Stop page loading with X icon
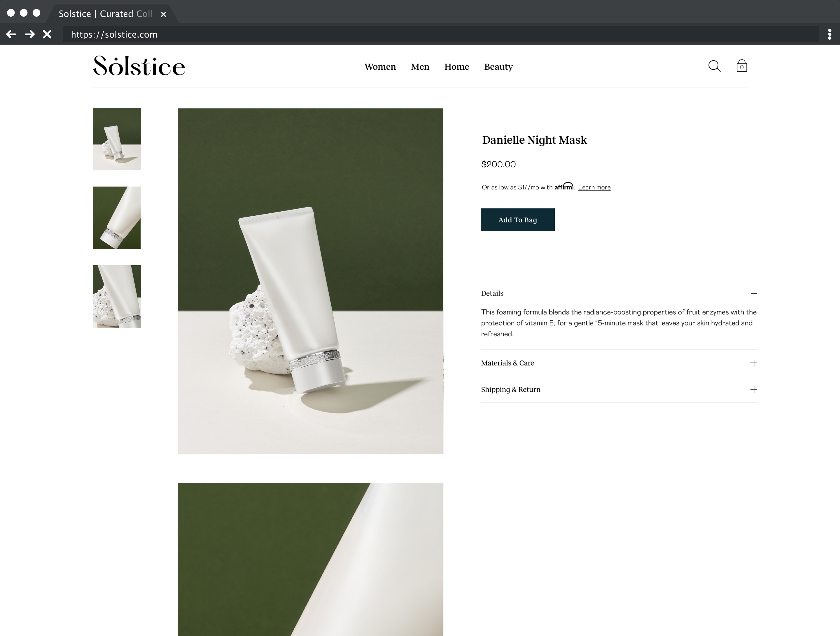The height and width of the screenshot is (636, 840). 47,34
